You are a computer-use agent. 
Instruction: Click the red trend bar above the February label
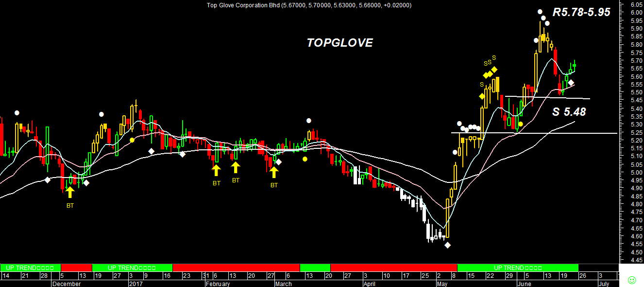pyautogui.click(x=236, y=268)
